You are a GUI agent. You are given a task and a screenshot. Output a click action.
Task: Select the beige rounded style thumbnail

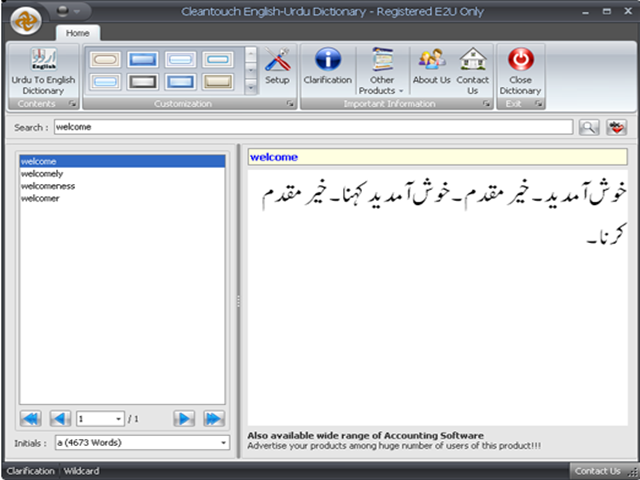tap(105, 60)
